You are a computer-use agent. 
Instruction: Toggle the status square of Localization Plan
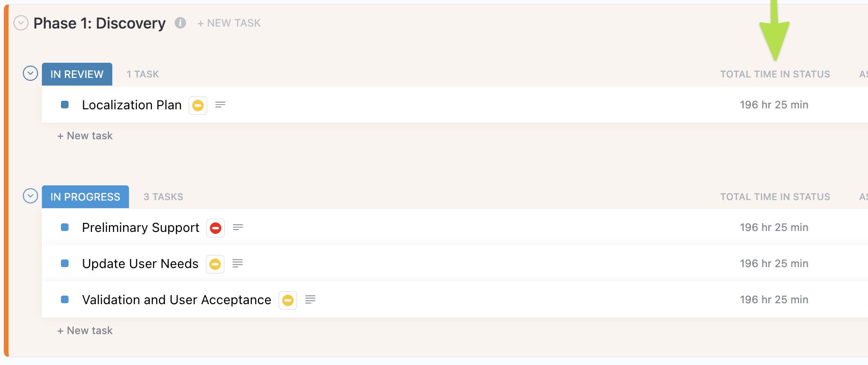65,105
